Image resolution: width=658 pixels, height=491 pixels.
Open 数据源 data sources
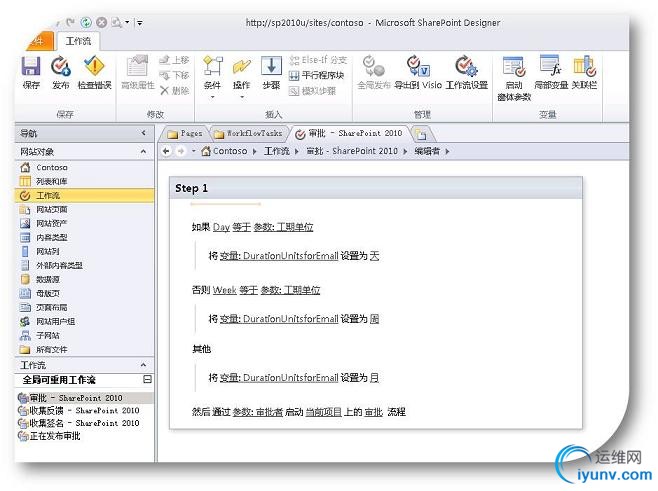coord(85,279)
